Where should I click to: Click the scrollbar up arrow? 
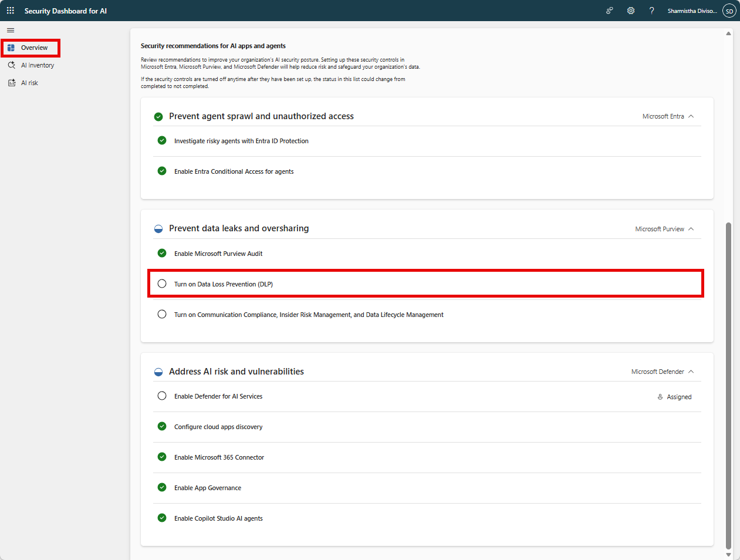(x=728, y=33)
